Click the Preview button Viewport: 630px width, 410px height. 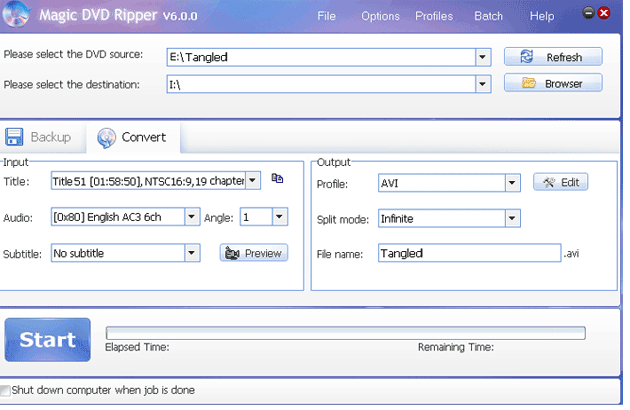click(x=254, y=253)
